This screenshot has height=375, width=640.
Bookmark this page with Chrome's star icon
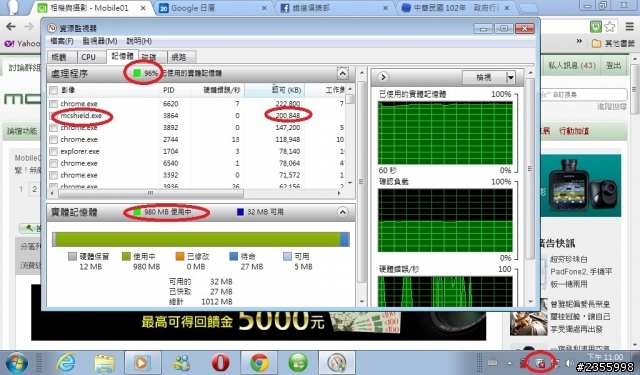pyautogui.click(x=610, y=27)
